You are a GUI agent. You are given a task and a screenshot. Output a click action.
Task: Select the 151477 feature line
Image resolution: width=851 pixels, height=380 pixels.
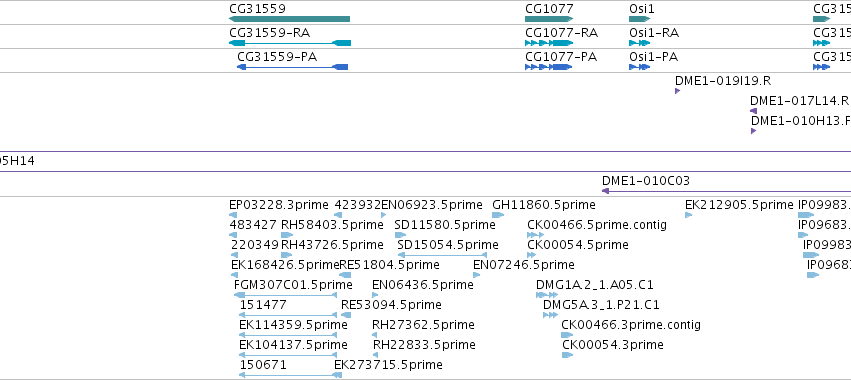[x=288, y=315]
